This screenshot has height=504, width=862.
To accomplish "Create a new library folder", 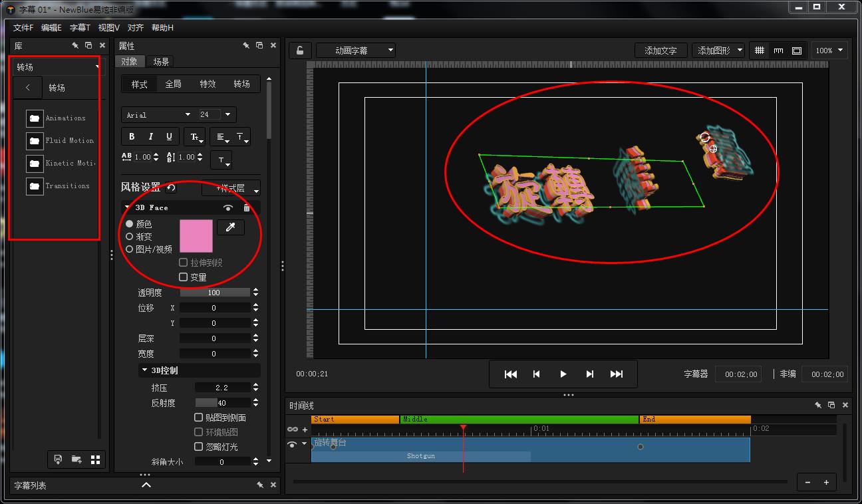I will coord(76,459).
